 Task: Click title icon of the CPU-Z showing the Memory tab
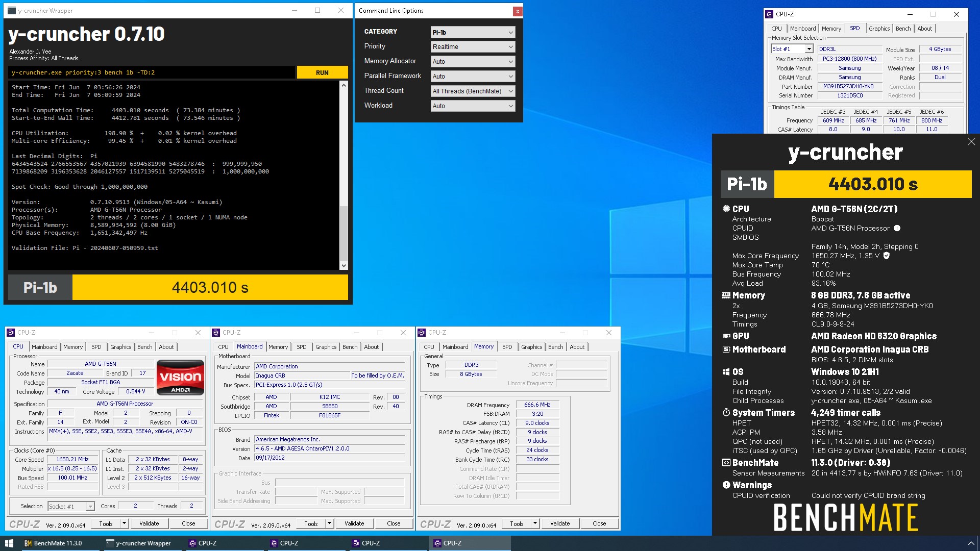coord(422,333)
